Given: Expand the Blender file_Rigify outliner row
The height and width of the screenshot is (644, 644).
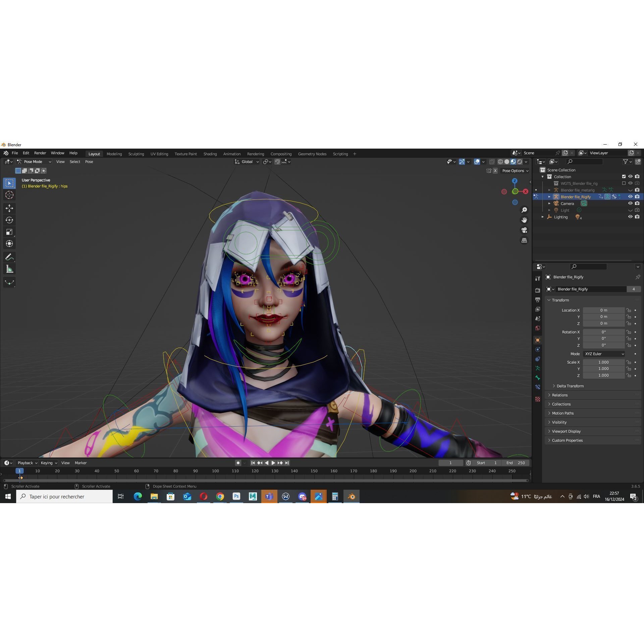Looking at the screenshot, I should 549,197.
